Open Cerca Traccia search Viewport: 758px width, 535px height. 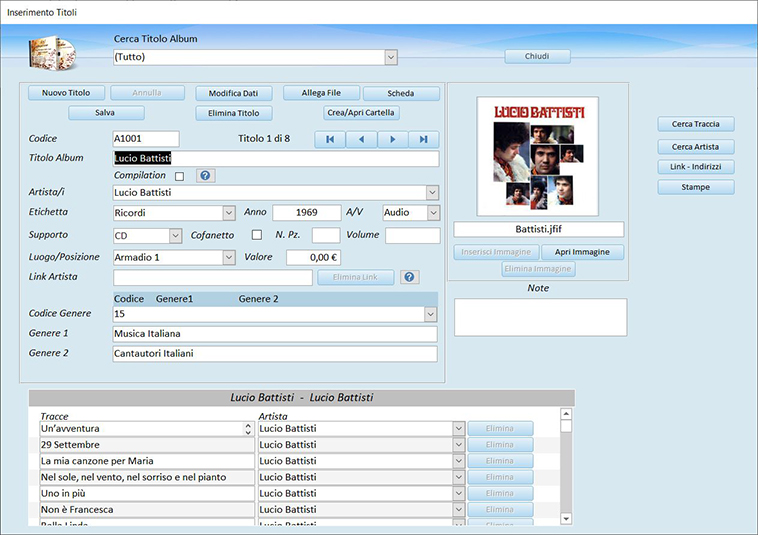[696, 124]
